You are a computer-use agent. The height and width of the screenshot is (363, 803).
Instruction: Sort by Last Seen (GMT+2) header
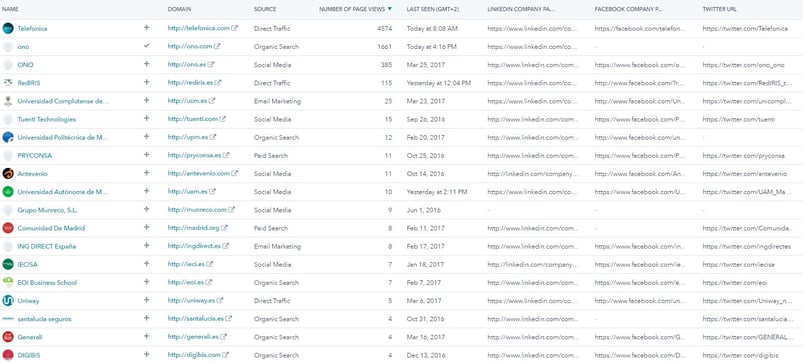(432, 9)
